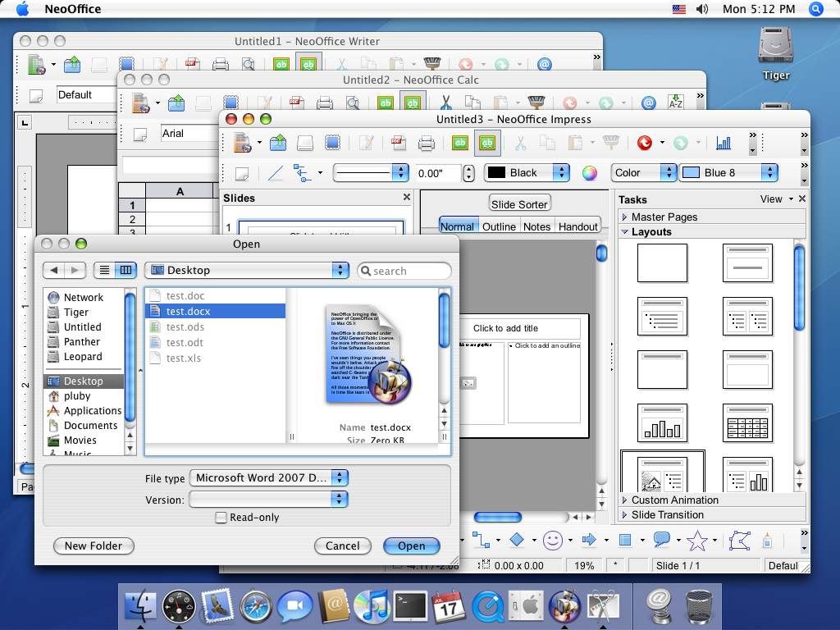Open the File type dropdown
840x630 pixels.
(x=268, y=477)
